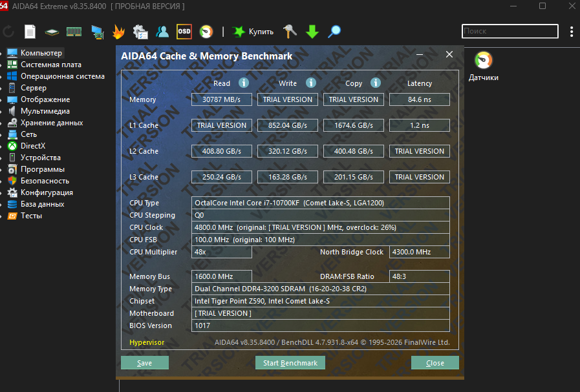Click the CPU Type i7-10700KF field
Screen dimensions: 580x392
pyautogui.click(x=321, y=203)
